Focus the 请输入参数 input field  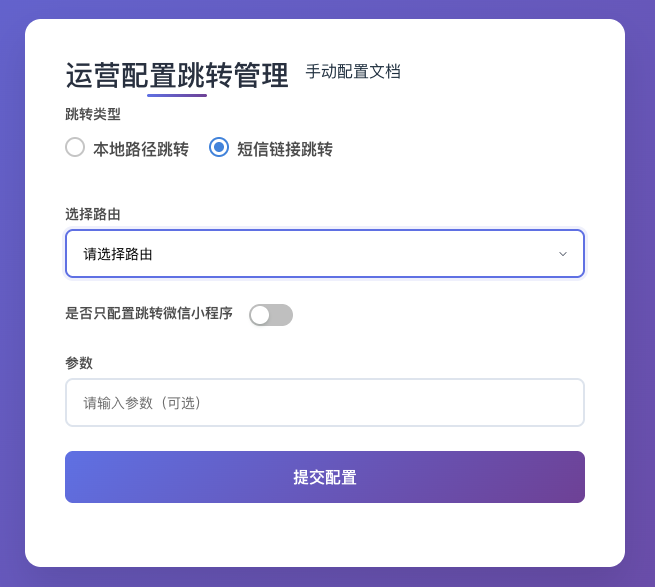tap(324, 402)
